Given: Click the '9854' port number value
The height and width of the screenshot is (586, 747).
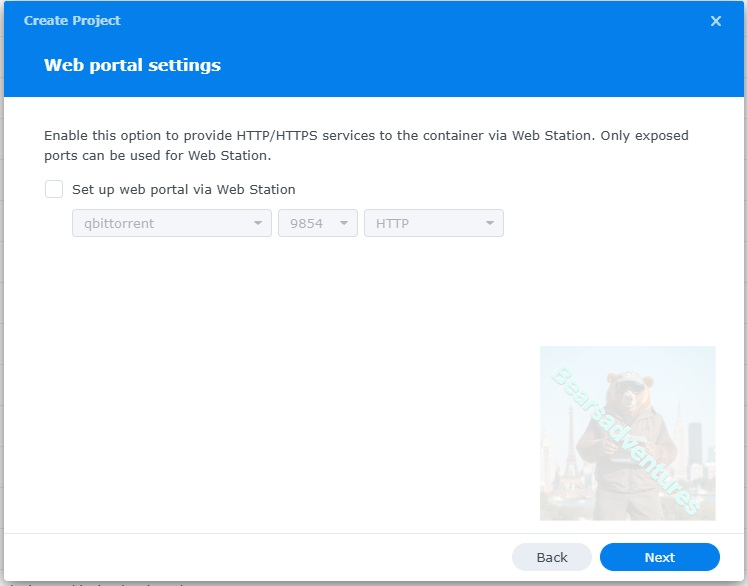Looking at the screenshot, I should [306, 223].
